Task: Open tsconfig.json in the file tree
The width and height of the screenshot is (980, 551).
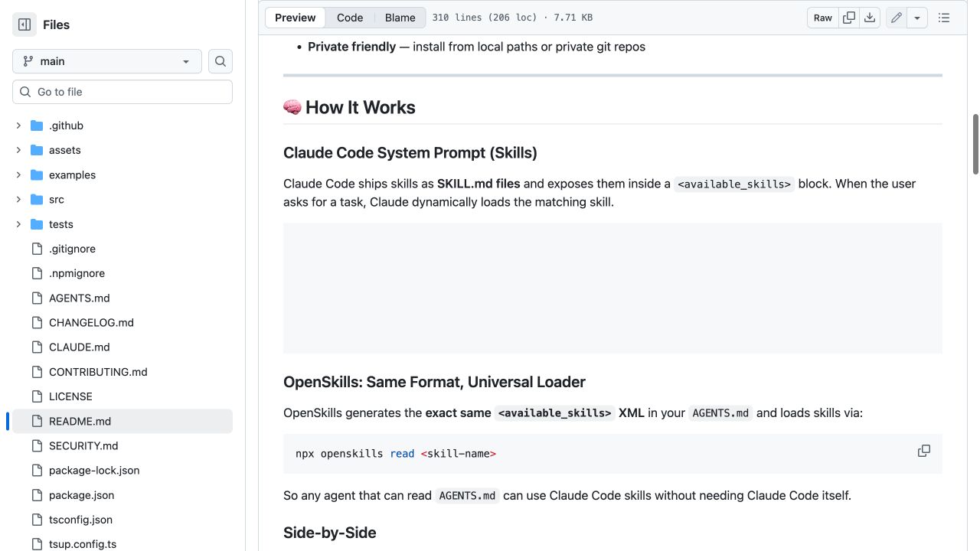Action: coord(80,520)
